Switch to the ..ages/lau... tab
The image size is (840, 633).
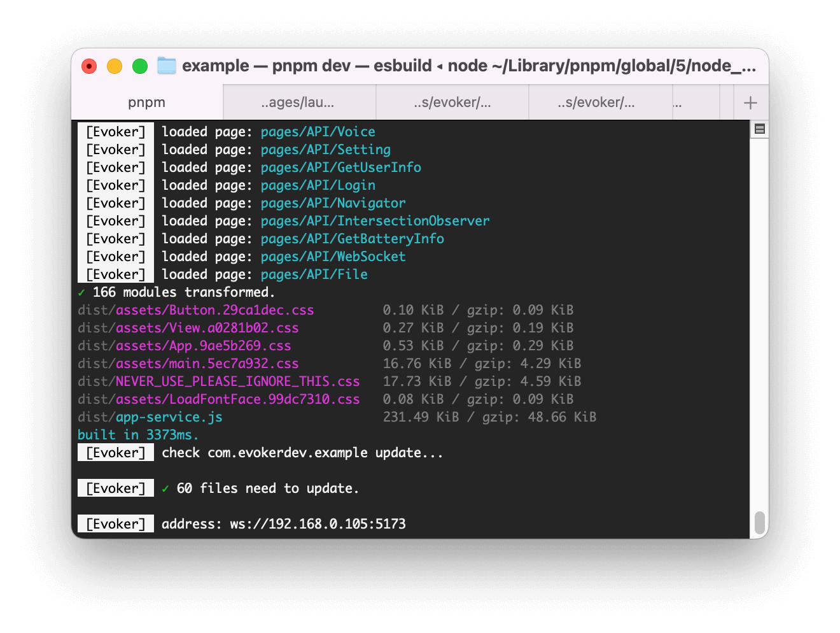[299, 103]
